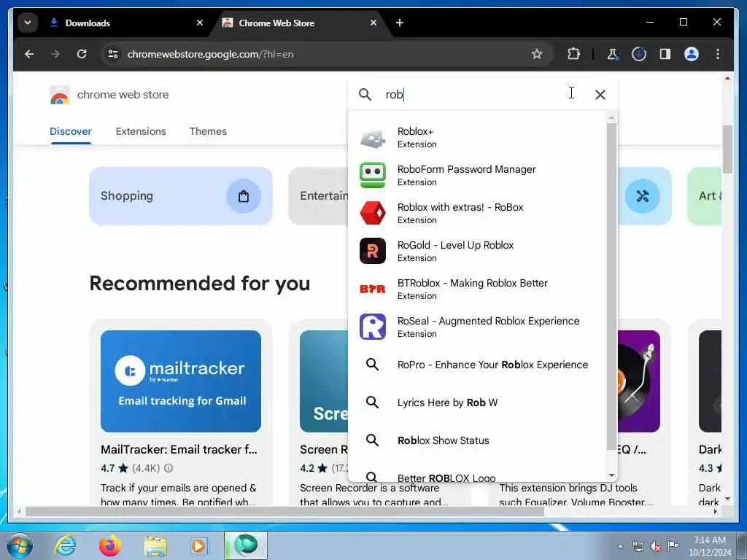Choose RoGold - Level Up Roblox suggestion

(478, 252)
